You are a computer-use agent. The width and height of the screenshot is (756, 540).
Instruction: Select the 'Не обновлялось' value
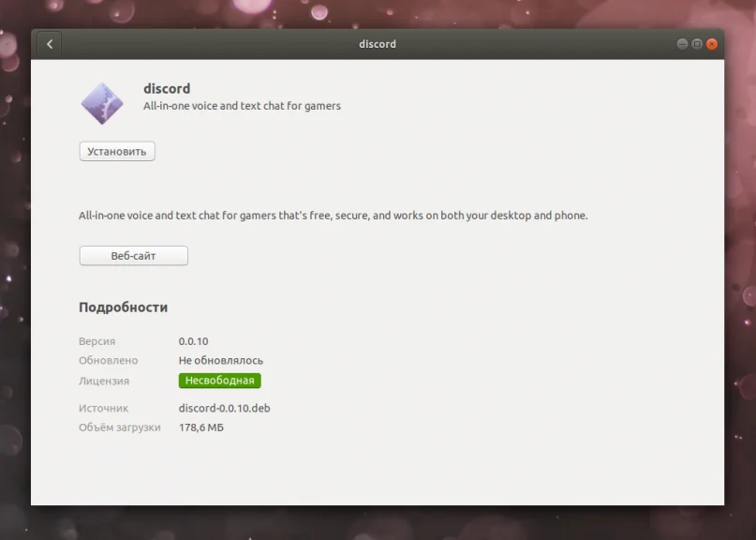(221, 361)
